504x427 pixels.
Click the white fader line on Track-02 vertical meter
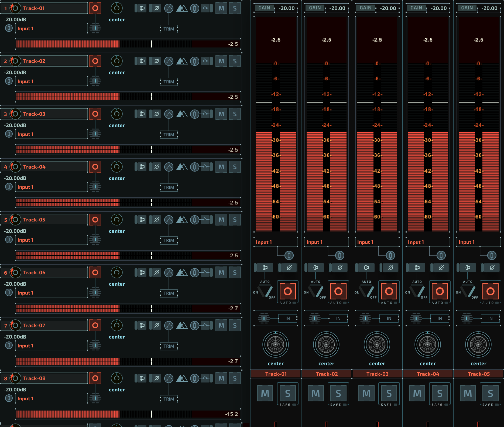click(327, 103)
